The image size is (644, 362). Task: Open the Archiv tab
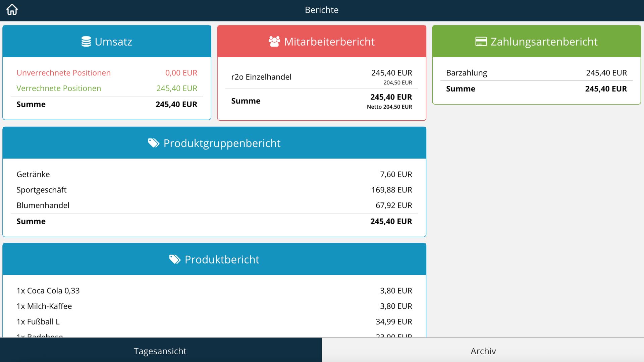tap(483, 350)
